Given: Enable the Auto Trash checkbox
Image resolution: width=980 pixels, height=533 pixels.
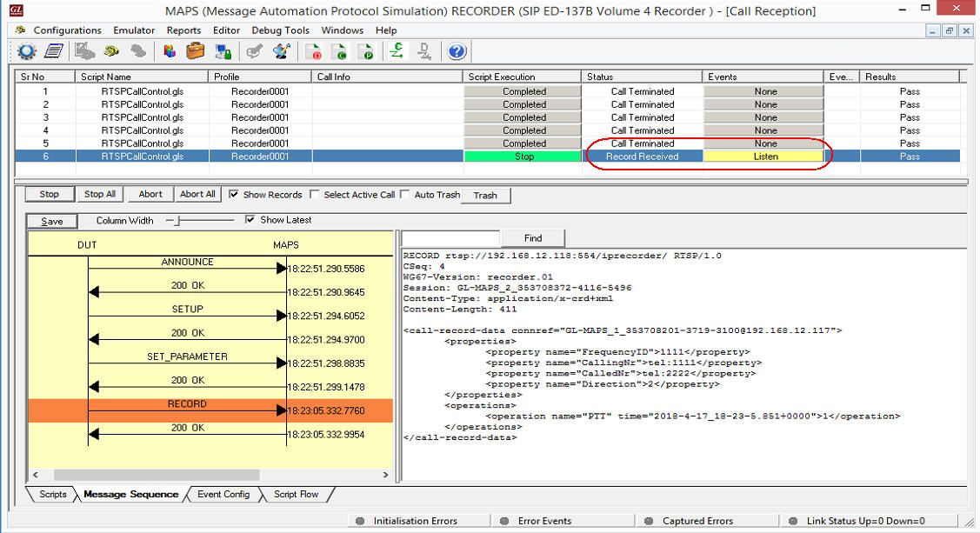Looking at the screenshot, I should [x=405, y=194].
